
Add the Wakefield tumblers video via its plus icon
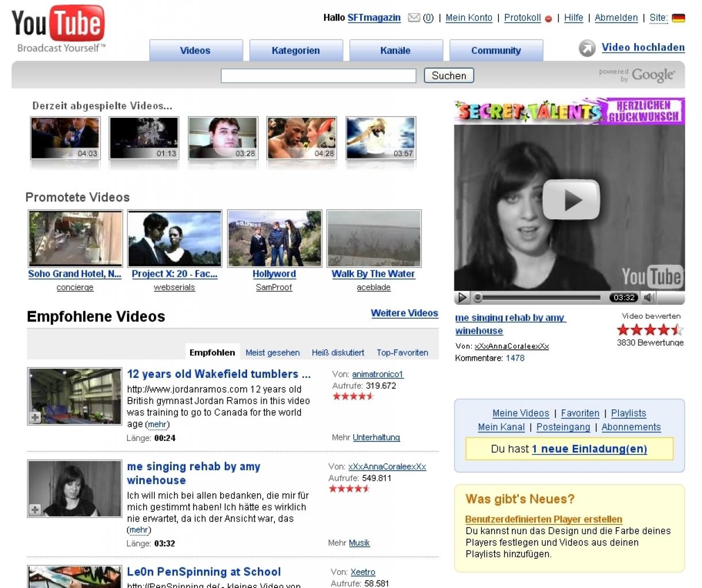click(36, 417)
